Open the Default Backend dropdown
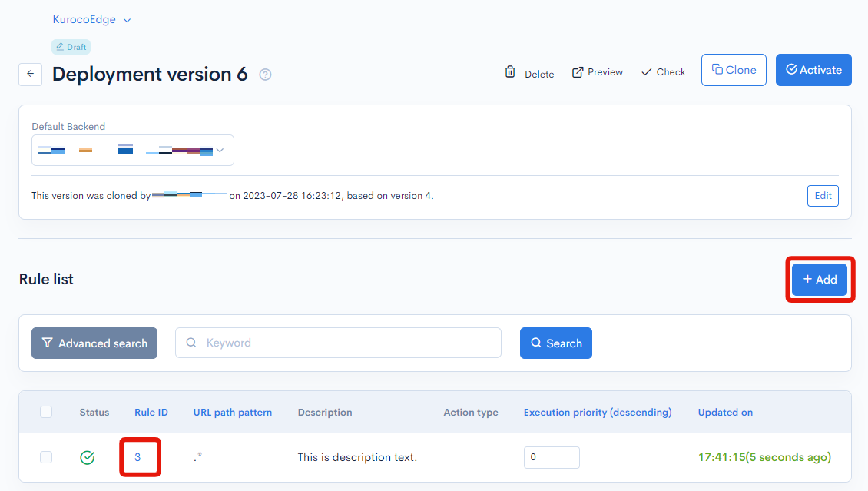868x491 pixels. coord(133,150)
